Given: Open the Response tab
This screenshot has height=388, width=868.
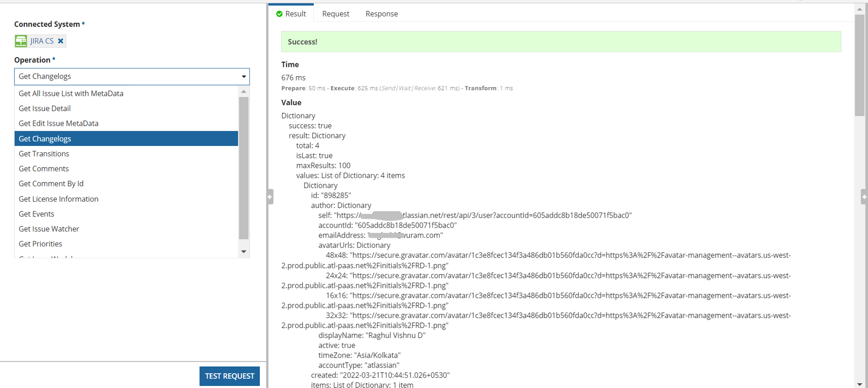Looking at the screenshot, I should [381, 14].
